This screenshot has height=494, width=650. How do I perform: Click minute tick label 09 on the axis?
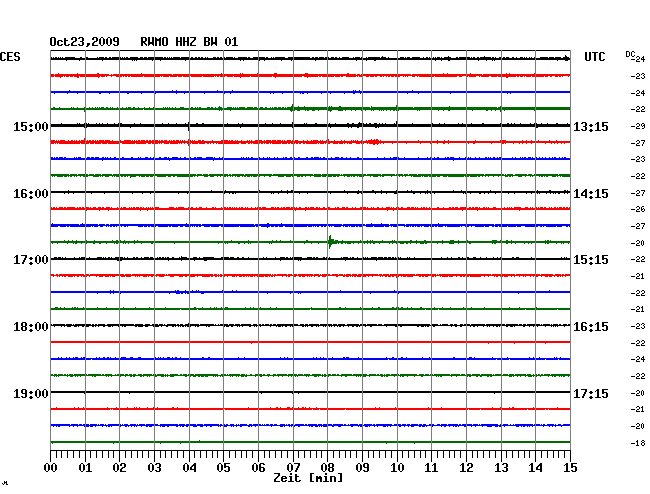pos(362,467)
